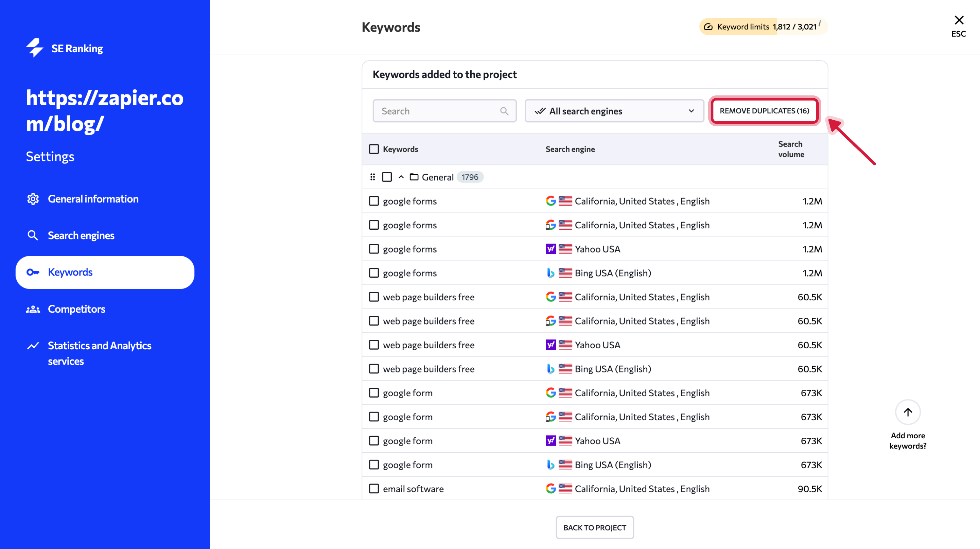Image resolution: width=980 pixels, height=549 pixels.
Task: Check the General folder checkbox
Action: pyautogui.click(x=387, y=177)
